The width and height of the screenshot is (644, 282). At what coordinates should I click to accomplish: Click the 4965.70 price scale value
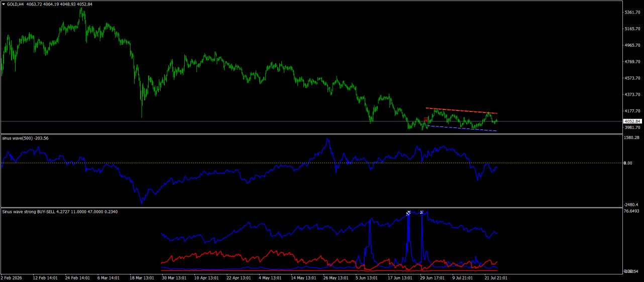coord(632,45)
